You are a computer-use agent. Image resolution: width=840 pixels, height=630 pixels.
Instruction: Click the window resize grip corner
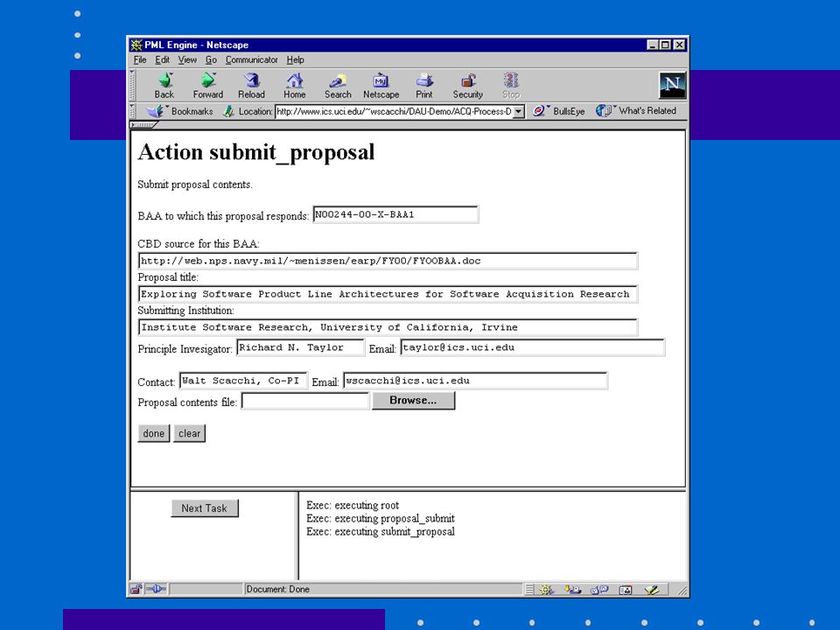point(682,591)
